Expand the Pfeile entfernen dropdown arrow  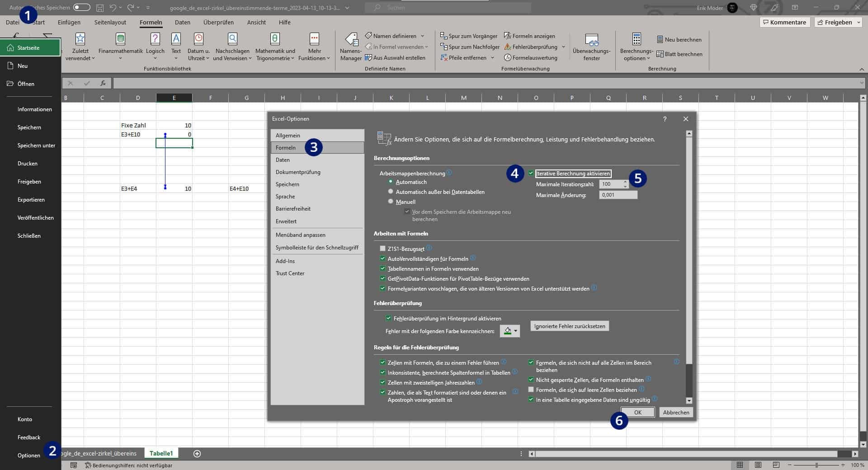click(x=492, y=58)
